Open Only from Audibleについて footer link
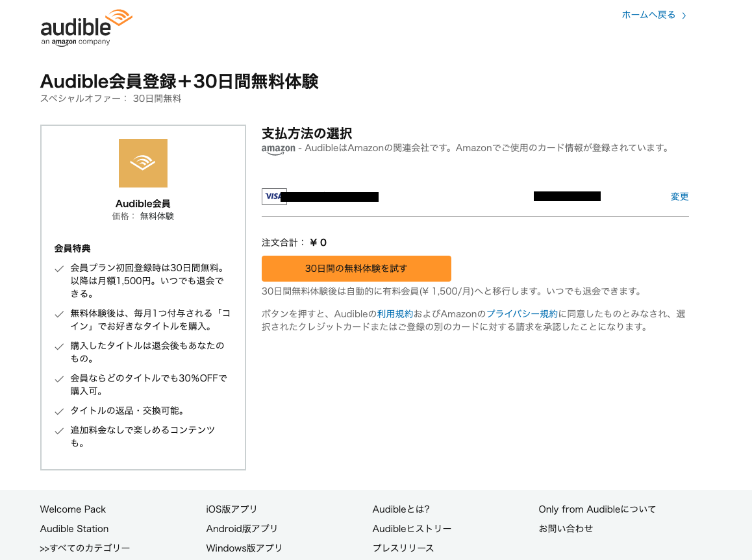The width and height of the screenshot is (752, 560). 597,509
